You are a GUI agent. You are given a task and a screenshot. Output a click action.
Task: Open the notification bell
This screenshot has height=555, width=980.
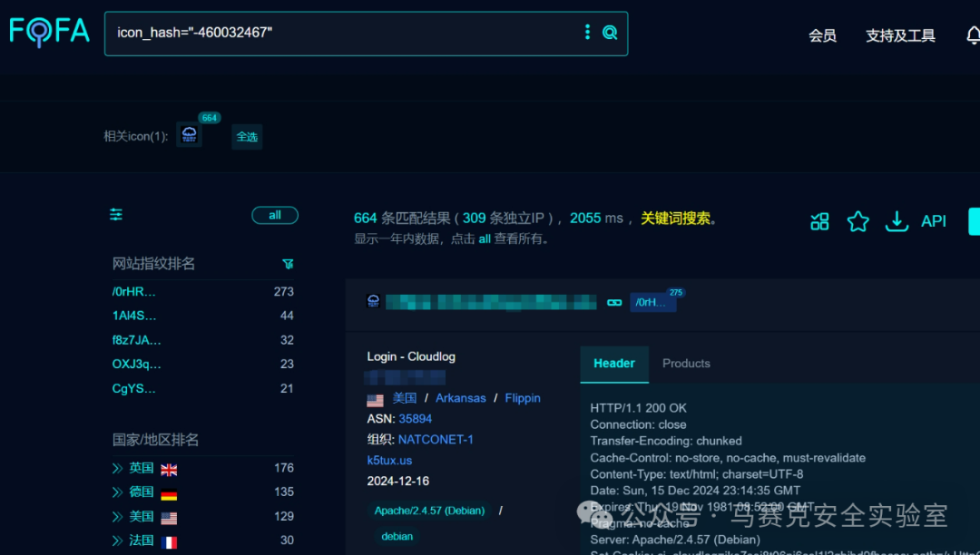[x=973, y=35]
